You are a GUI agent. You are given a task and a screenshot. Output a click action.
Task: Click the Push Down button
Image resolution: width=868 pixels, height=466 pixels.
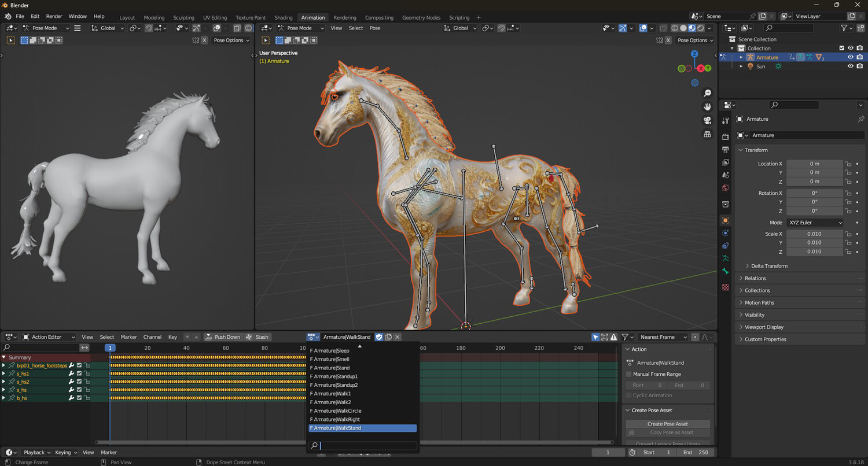(223, 337)
